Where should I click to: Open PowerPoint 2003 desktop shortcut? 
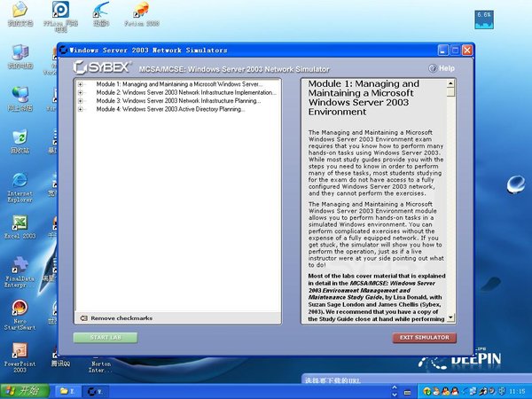coord(20,357)
